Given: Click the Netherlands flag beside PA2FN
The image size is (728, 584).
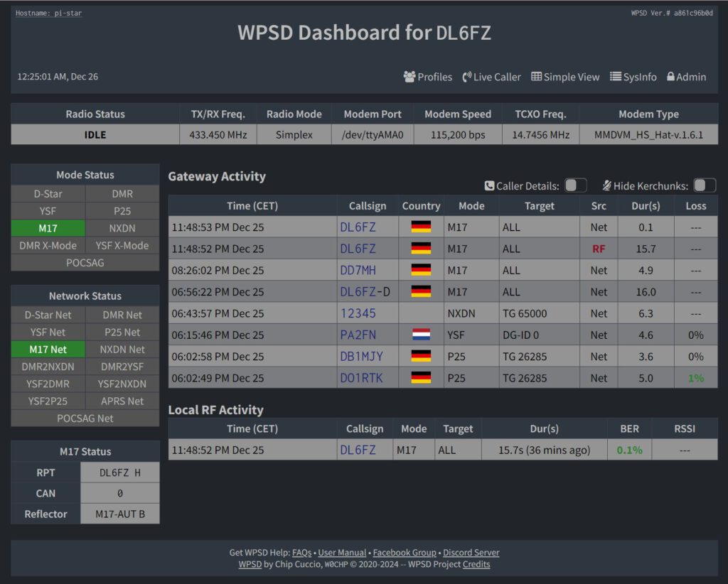Looking at the screenshot, I should tap(421, 335).
